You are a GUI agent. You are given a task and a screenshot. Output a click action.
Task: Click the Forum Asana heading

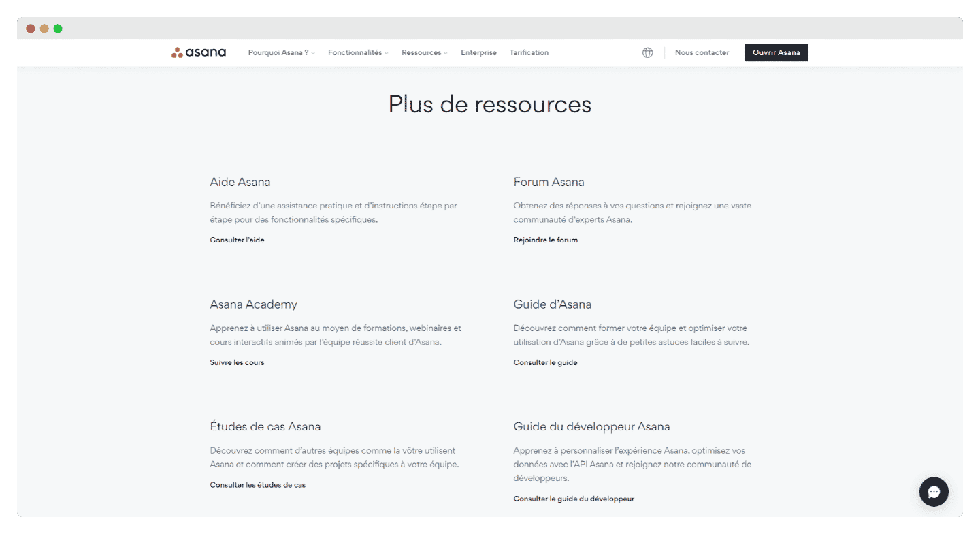pyautogui.click(x=549, y=182)
